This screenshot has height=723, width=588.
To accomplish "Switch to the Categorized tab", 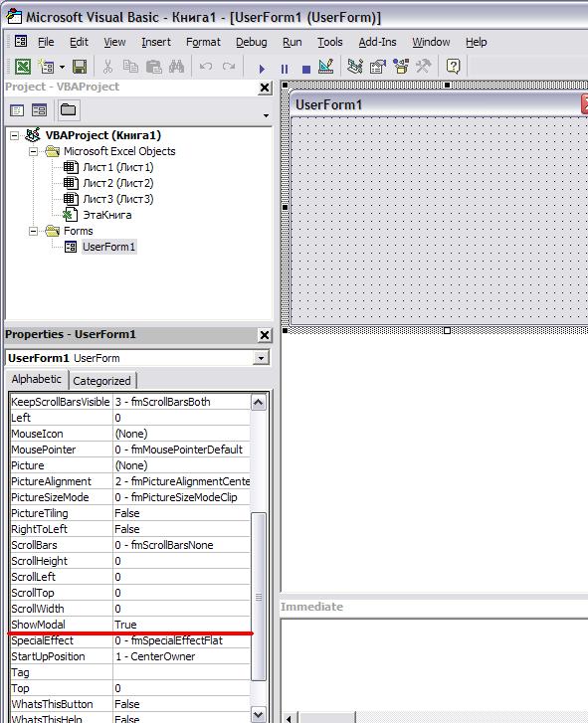I will [x=101, y=381].
